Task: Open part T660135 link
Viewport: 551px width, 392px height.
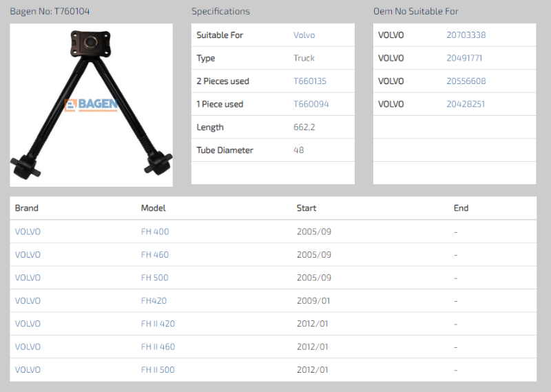Action: (310, 81)
